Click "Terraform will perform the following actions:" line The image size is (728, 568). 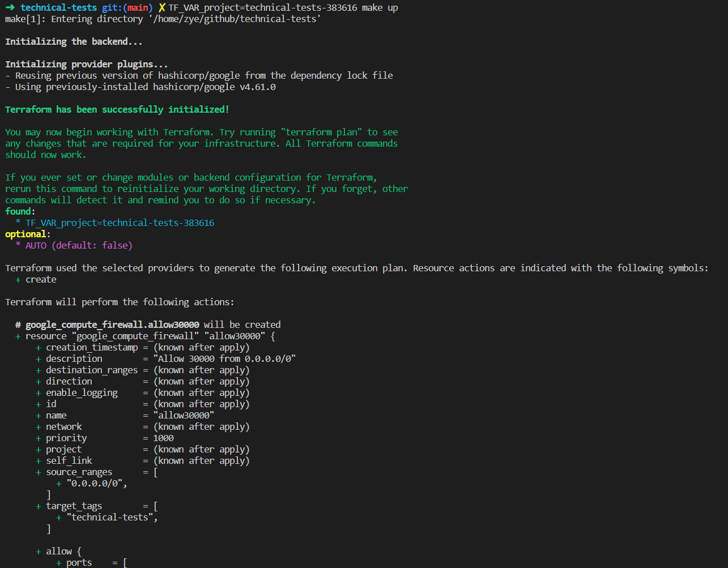click(120, 302)
